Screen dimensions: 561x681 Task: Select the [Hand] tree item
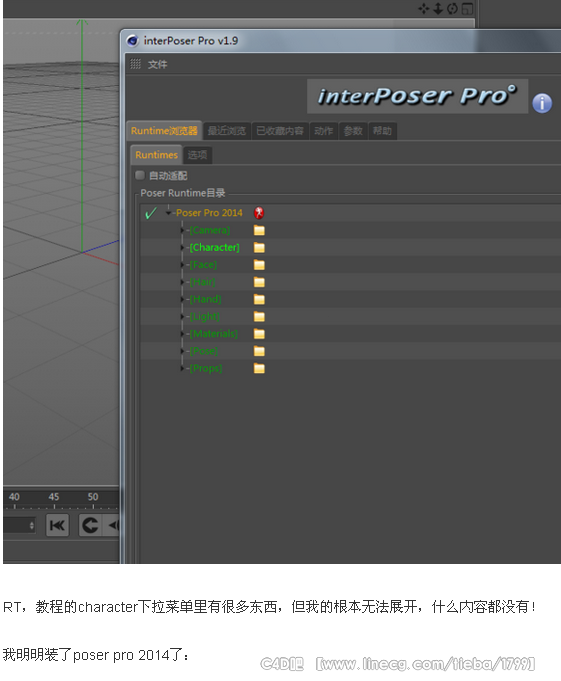(205, 299)
